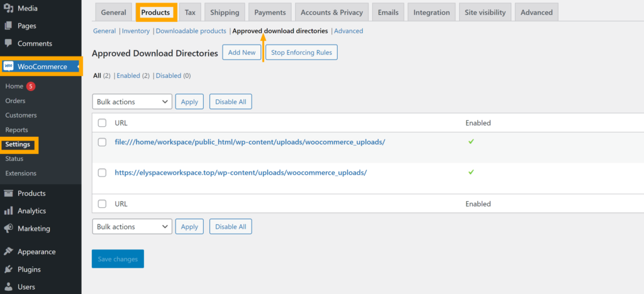Click the Appearance paintbrush icon
This screenshot has height=294, width=644.
8,252
